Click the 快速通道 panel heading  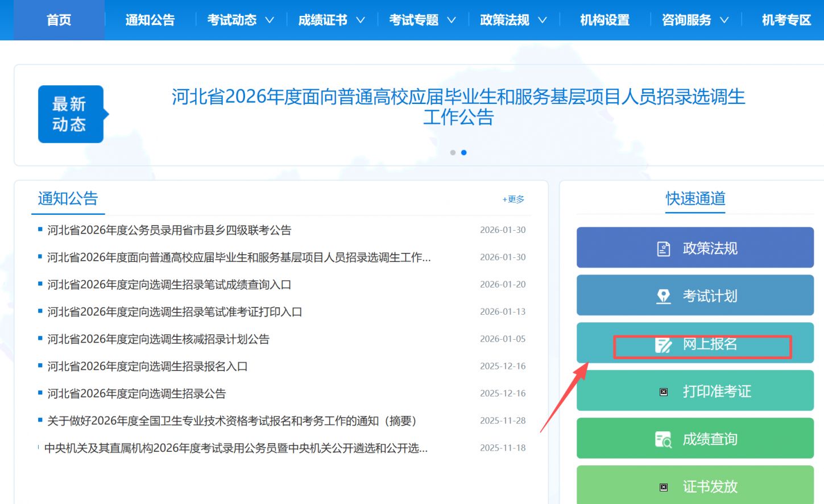pos(695,198)
